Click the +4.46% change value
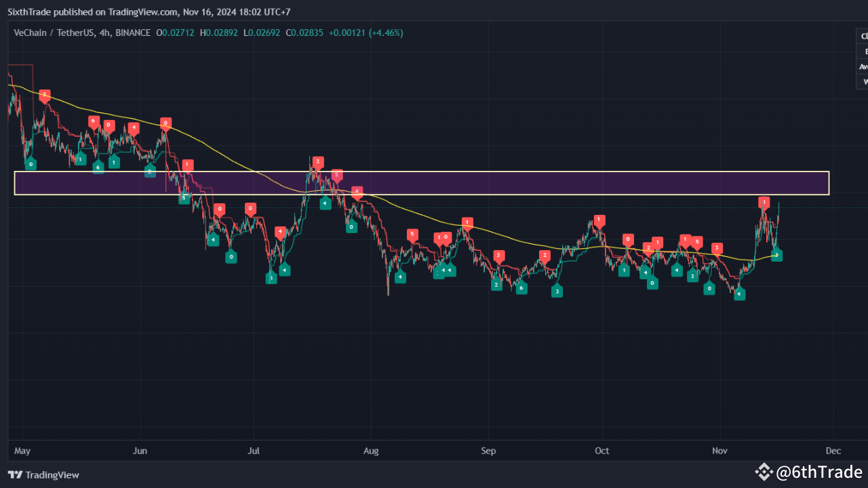The image size is (868, 488). [386, 33]
